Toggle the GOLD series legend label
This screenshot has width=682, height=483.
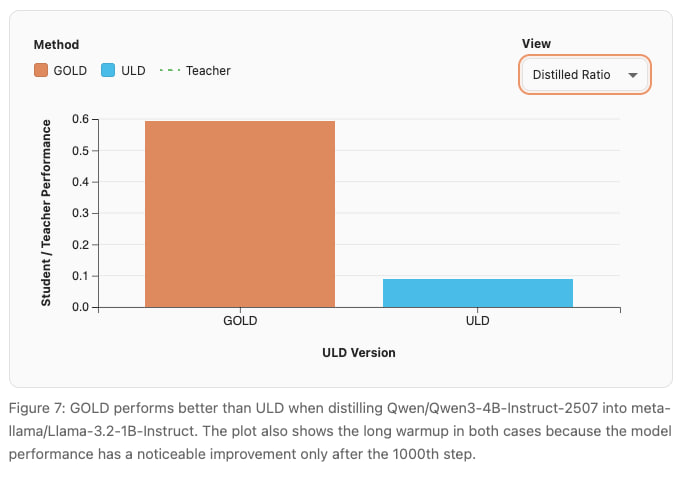(x=70, y=71)
